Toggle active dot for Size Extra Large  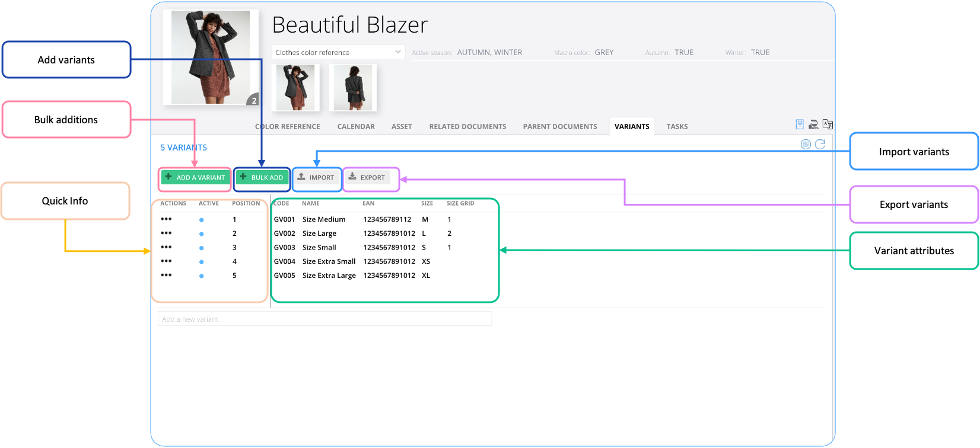click(202, 276)
